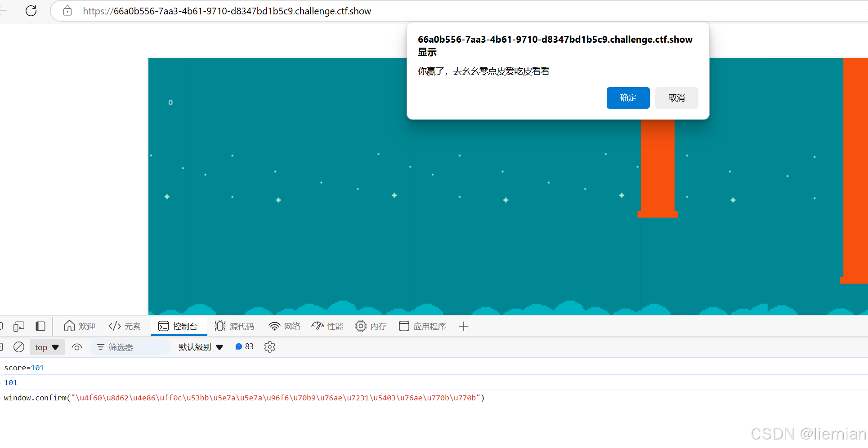Click the game score counter 0
The width and height of the screenshot is (868, 448).
click(x=170, y=102)
